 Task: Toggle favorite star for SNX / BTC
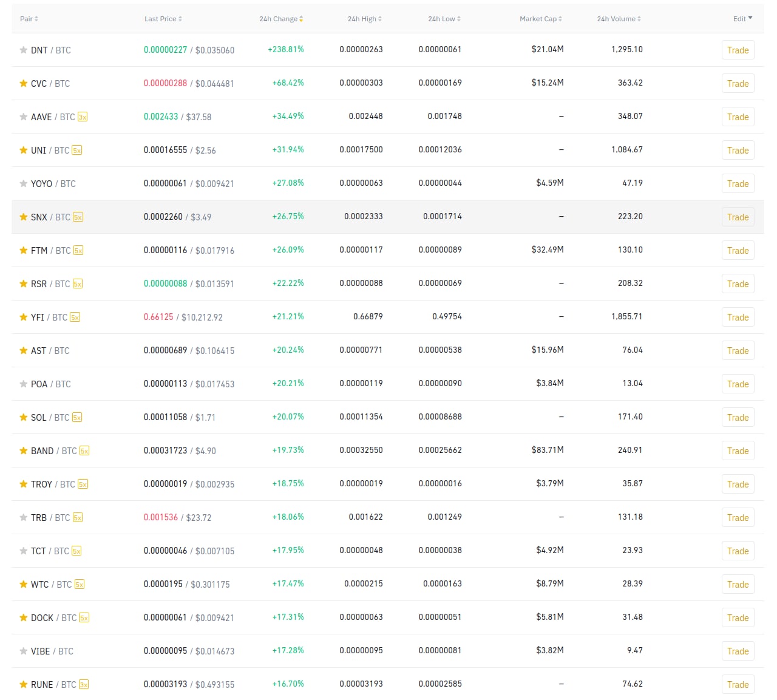click(x=24, y=217)
